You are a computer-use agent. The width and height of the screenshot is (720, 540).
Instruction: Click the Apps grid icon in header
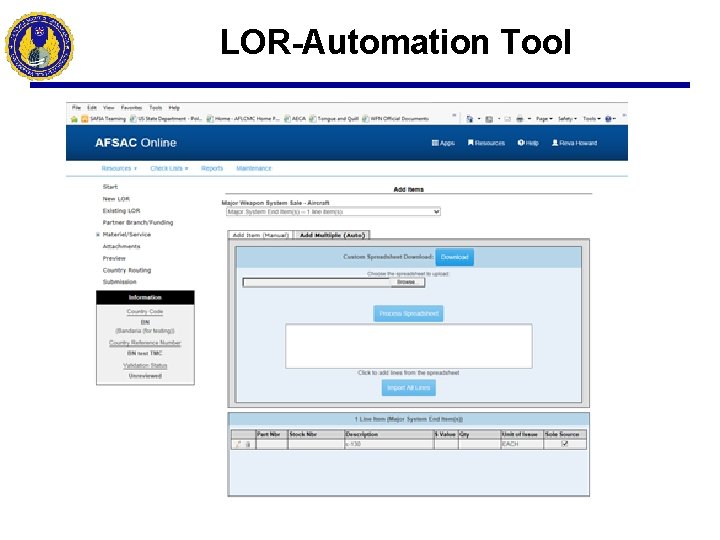(435, 143)
